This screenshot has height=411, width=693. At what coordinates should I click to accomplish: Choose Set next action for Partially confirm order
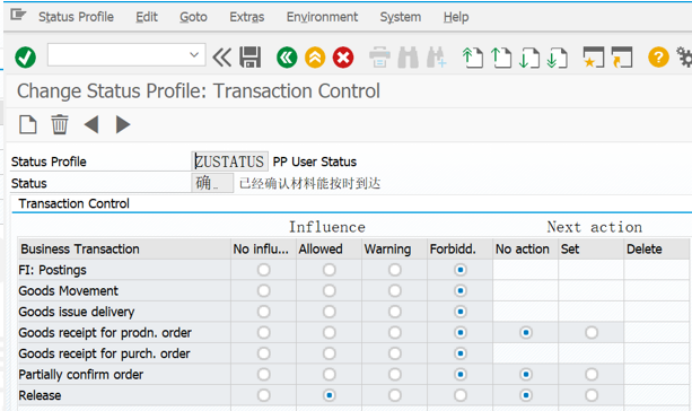point(591,374)
